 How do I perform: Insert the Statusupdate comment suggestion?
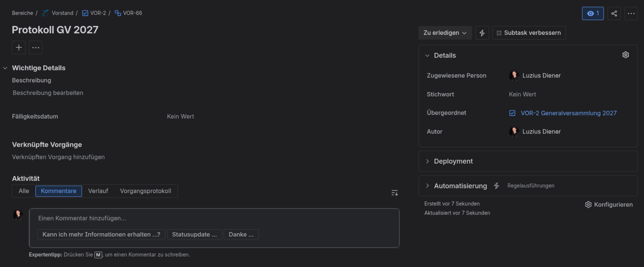194,234
